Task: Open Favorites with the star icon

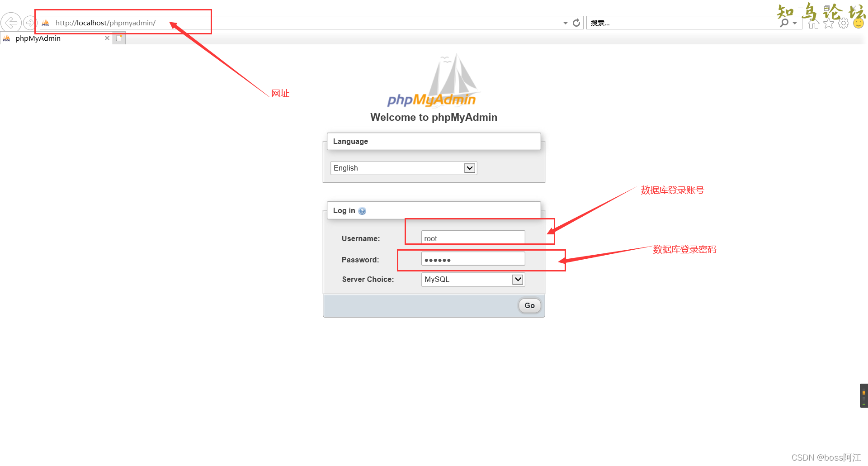Action: click(x=829, y=23)
